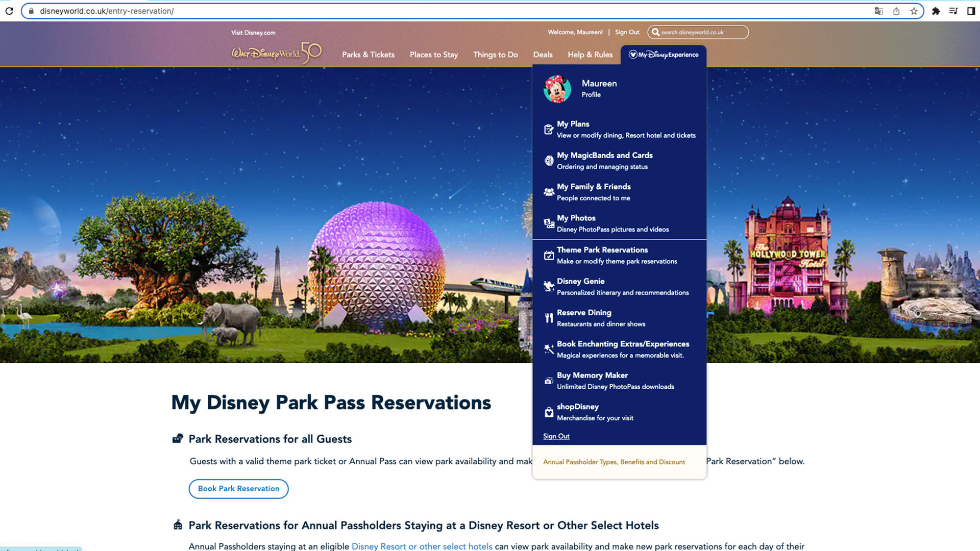Click the MagicBands and Cards icon

coord(549,161)
